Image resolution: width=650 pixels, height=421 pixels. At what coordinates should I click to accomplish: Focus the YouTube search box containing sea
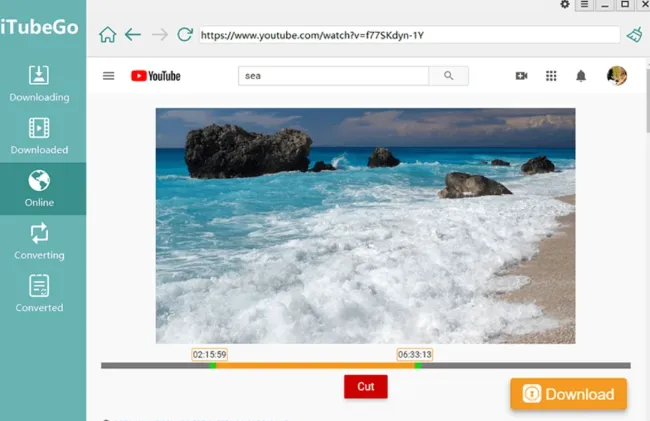click(x=333, y=76)
